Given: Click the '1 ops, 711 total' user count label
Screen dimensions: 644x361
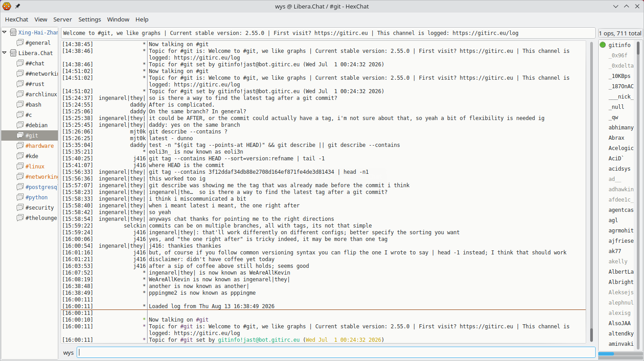Looking at the screenshot, I should (x=620, y=33).
